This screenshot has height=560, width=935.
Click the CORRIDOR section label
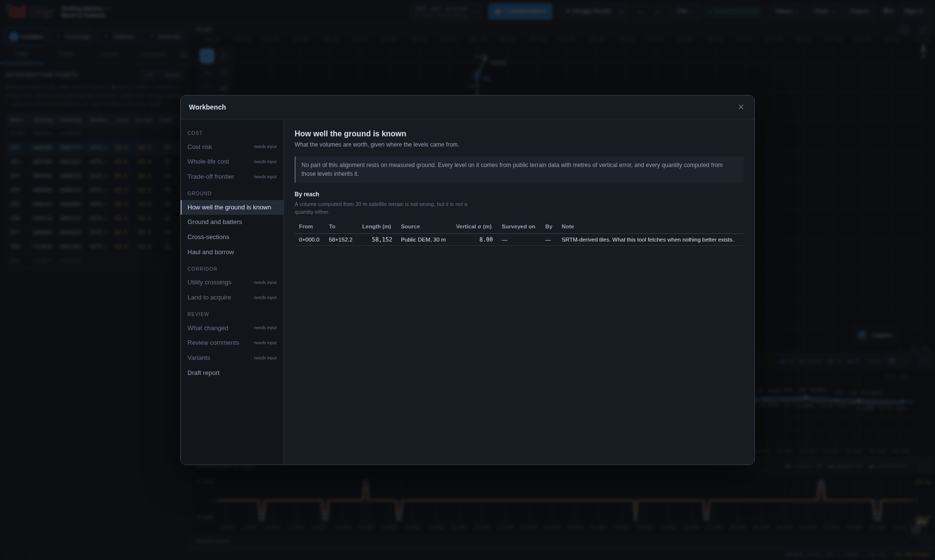point(203,269)
